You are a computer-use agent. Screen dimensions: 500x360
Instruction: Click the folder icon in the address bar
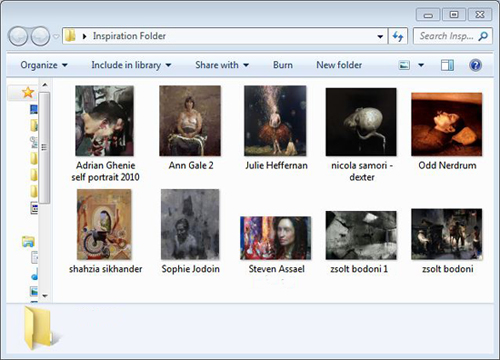(70, 36)
